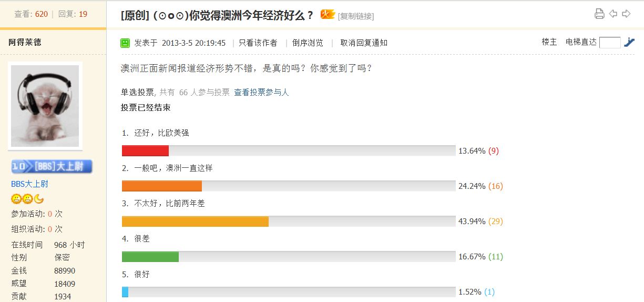The width and height of the screenshot is (644, 302).
Task: Click the 复制链接 copy link
Action: tap(356, 16)
